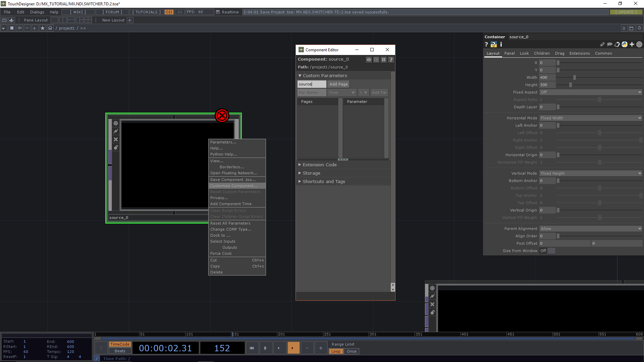Toggle Realtime checkbox in top bar
The height and width of the screenshot is (362, 644).
(x=218, y=12)
